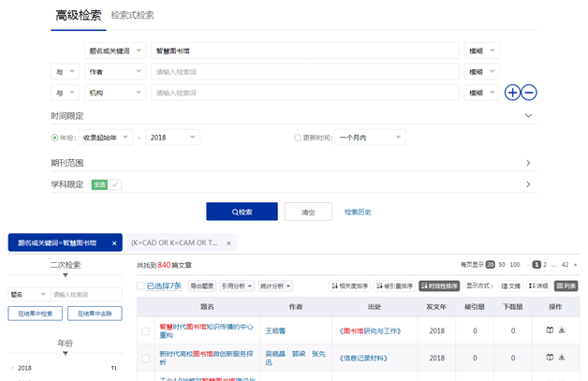
Task: Open the 收录起始年 start year dropdown
Action: tap(106, 138)
